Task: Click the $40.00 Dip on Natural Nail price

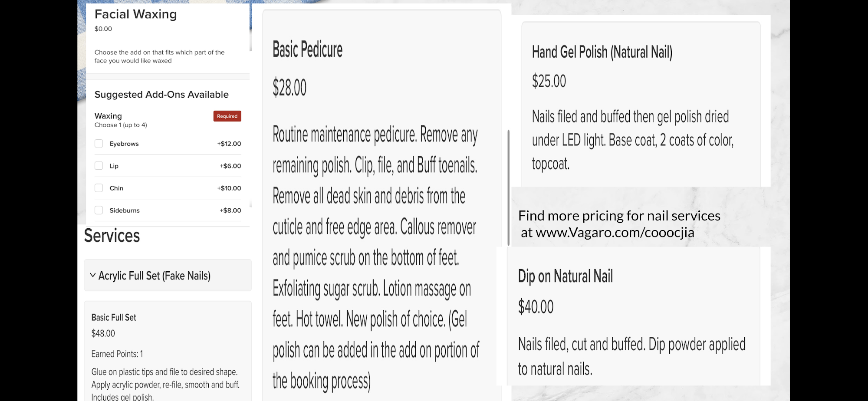Action: pos(536,307)
